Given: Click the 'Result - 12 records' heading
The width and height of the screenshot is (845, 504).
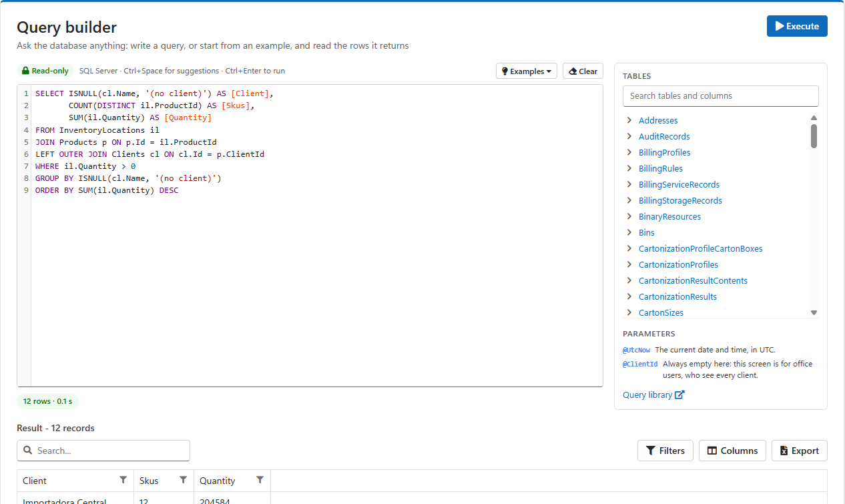Looking at the screenshot, I should pos(55,428).
